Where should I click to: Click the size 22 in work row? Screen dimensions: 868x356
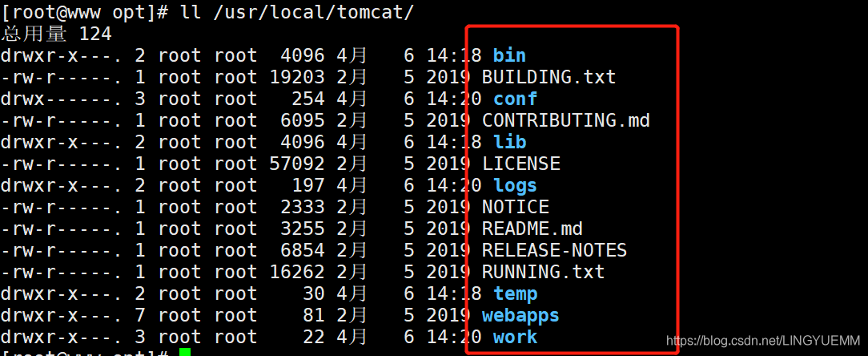pos(313,337)
